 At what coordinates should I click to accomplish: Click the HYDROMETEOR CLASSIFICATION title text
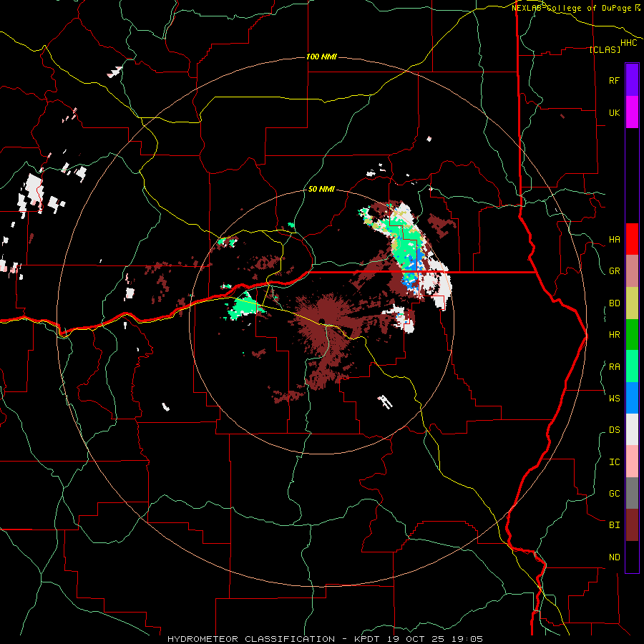tap(251, 639)
